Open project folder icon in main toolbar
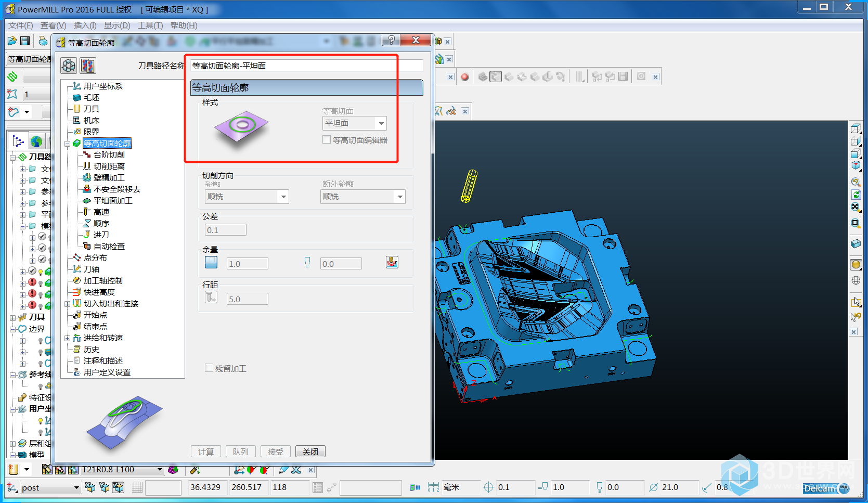Screen dimensions: 868x503 pyautogui.click(x=12, y=41)
